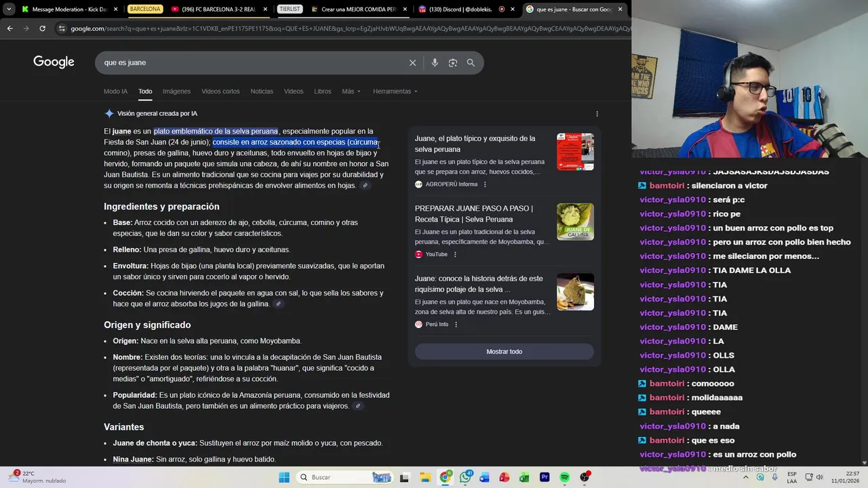Clear the search query with the X icon
The height and width of the screenshot is (488, 868).
coord(412,62)
